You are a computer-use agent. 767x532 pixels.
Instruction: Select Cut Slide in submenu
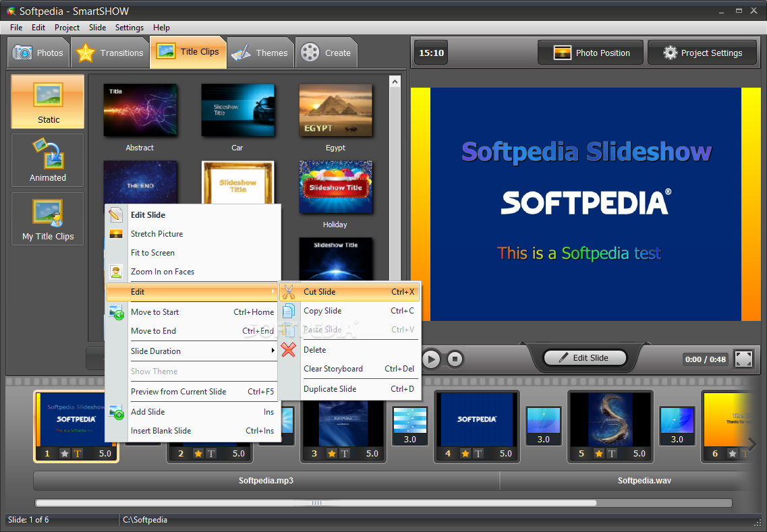pyautogui.click(x=349, y=292)
